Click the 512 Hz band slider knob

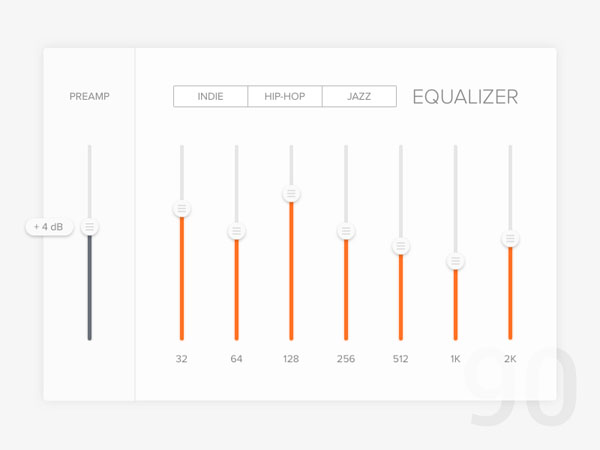[401, 246]
